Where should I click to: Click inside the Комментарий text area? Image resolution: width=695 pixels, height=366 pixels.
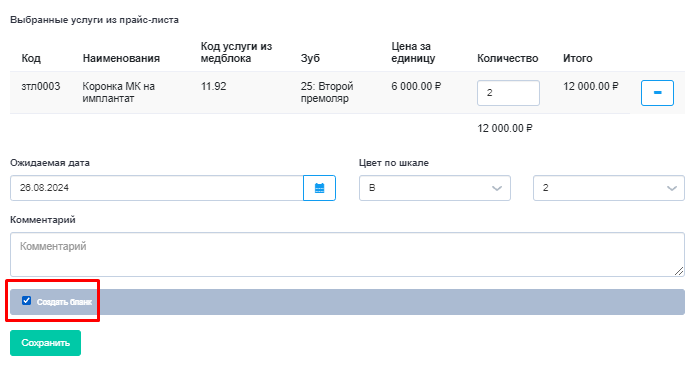click(347, 254)
